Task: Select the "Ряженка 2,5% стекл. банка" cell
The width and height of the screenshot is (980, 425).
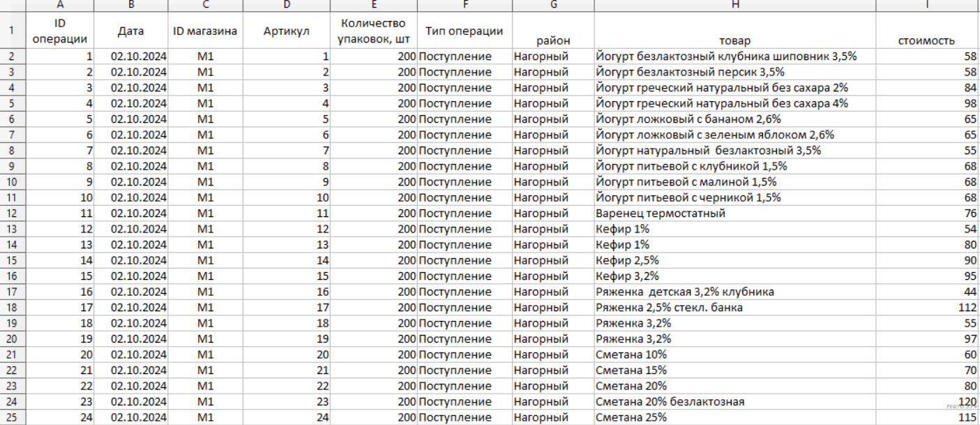Action: click(x=734, y=308)
